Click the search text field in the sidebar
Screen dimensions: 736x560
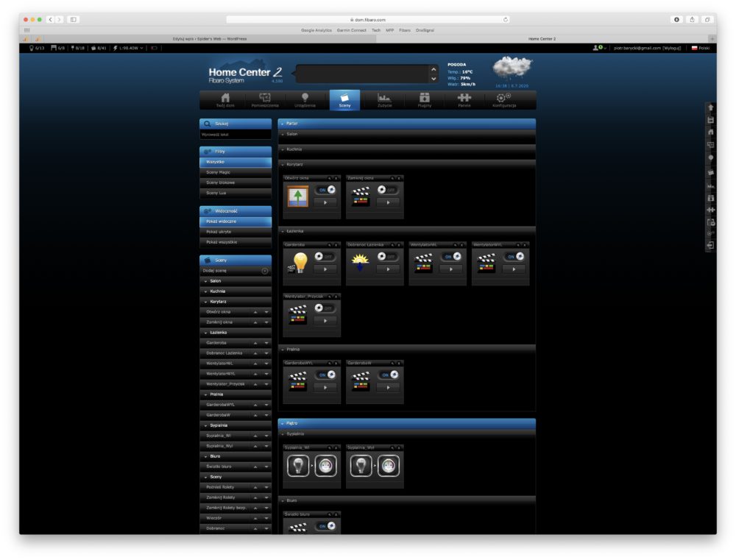(236, 135)
